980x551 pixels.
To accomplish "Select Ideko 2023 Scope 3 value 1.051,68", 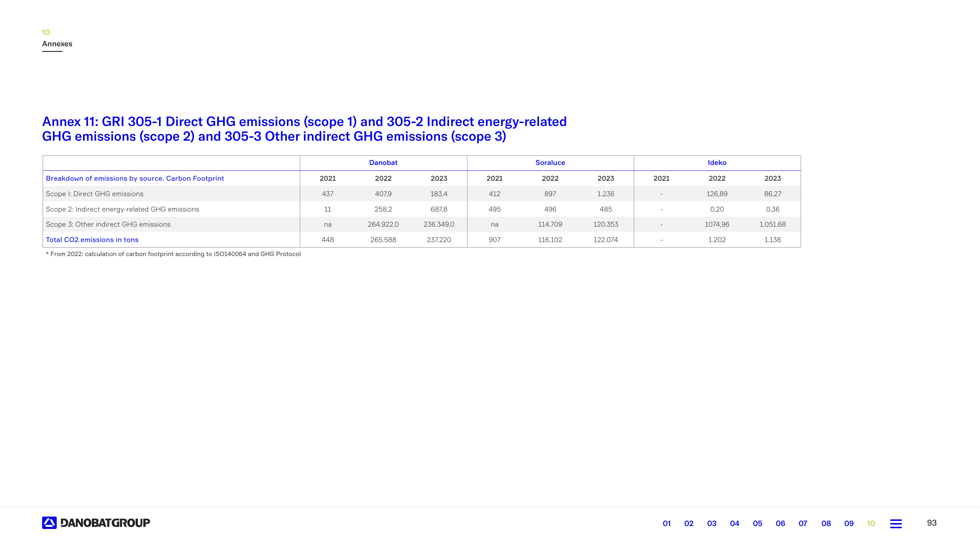I will 773,224.
